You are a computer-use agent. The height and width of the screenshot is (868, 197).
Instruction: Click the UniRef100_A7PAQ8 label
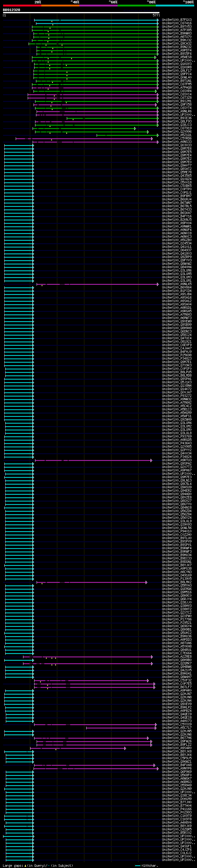(x=177, y=88)
